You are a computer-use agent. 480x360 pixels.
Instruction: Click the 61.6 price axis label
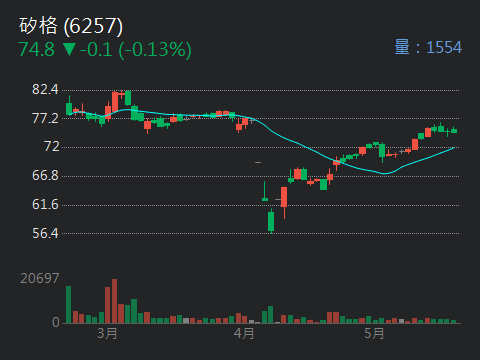click(45, 204)
